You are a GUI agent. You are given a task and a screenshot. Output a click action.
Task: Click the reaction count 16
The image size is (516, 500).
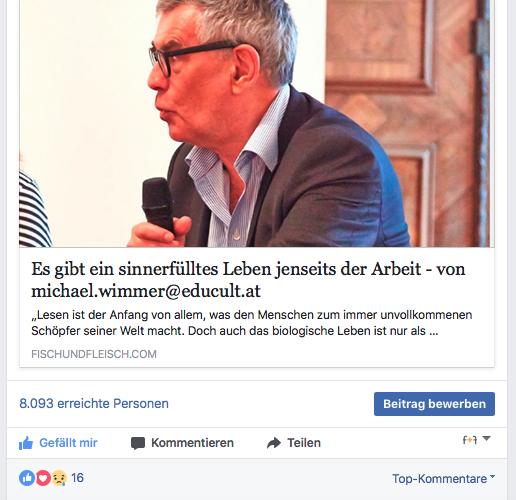coord(77,478)
